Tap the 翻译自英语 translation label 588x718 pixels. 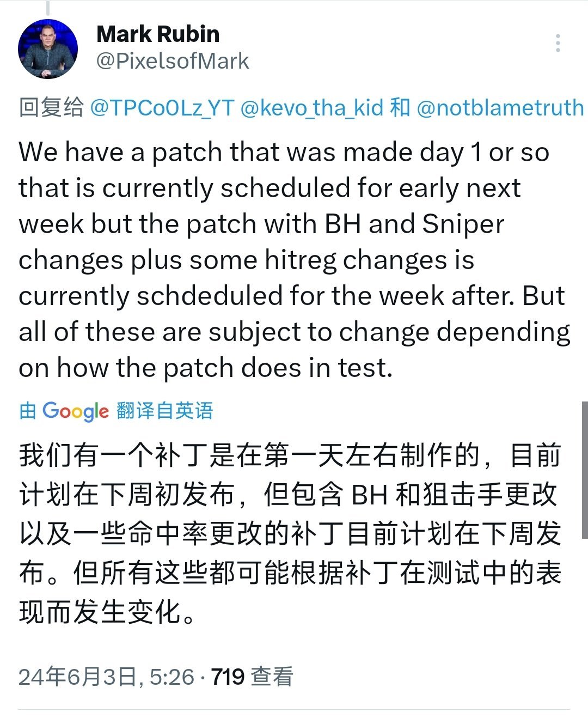(164, 411)
